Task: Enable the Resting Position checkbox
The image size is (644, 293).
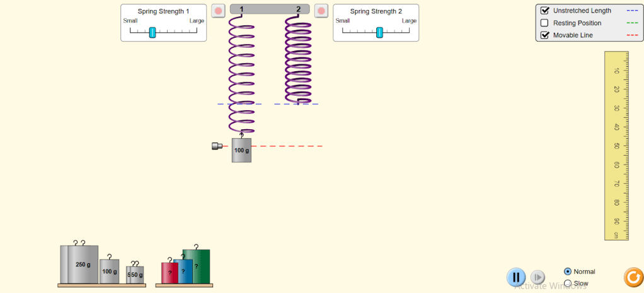Action: [x=545, y=23]
